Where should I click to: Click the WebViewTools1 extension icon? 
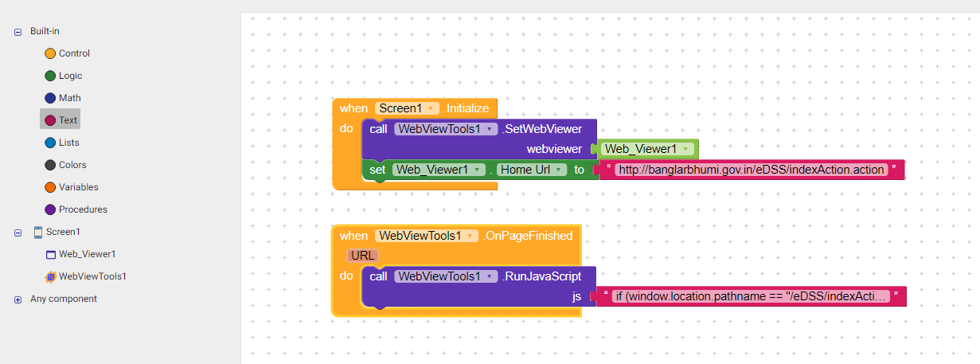coord(50,276)
